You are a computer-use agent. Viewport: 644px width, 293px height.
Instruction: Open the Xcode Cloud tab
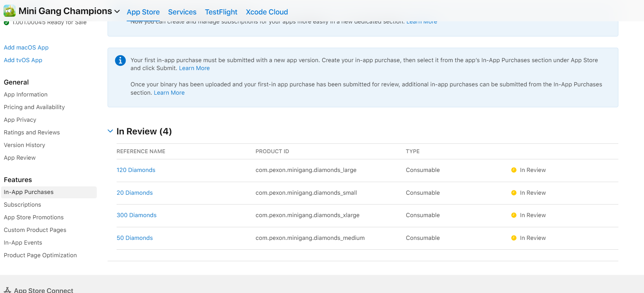pos(267,12)
